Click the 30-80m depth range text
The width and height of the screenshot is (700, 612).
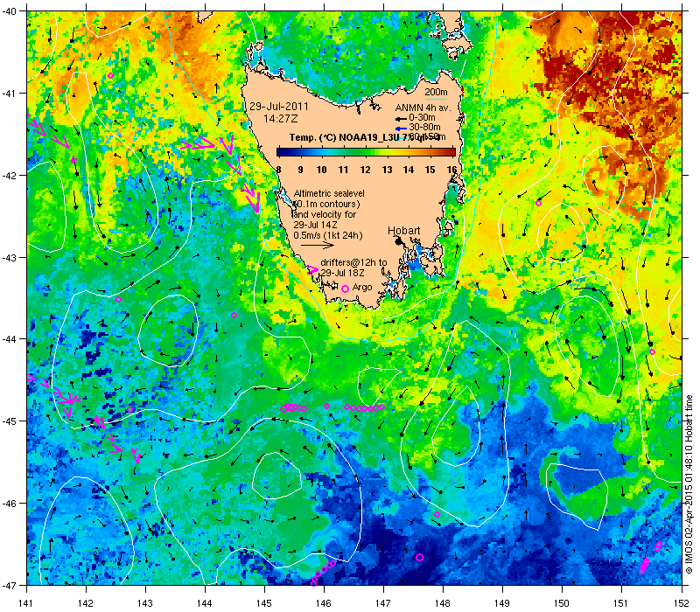click(424, 128)
